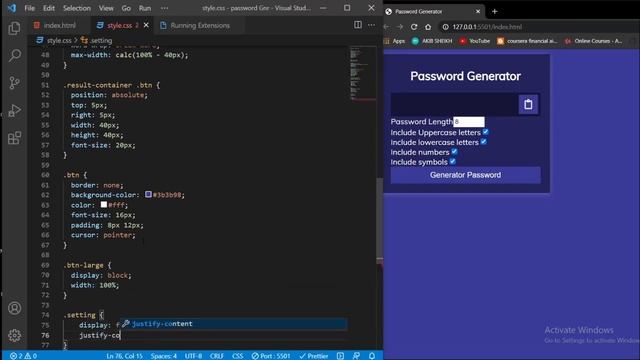Click the Generator Password button
Viewport: 640px width, 360px height.
coord(465,175)
